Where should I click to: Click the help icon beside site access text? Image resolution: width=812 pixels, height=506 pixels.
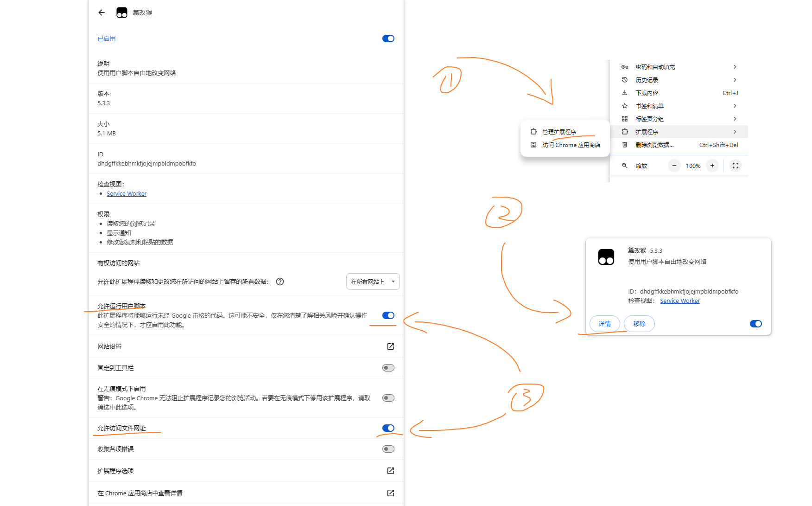[x=280, y=282]
